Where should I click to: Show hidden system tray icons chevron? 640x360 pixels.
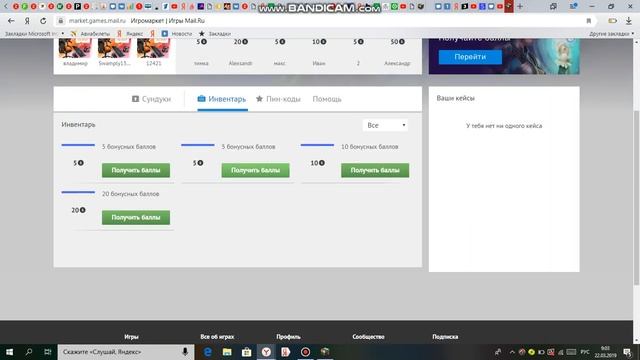[512, 352]
